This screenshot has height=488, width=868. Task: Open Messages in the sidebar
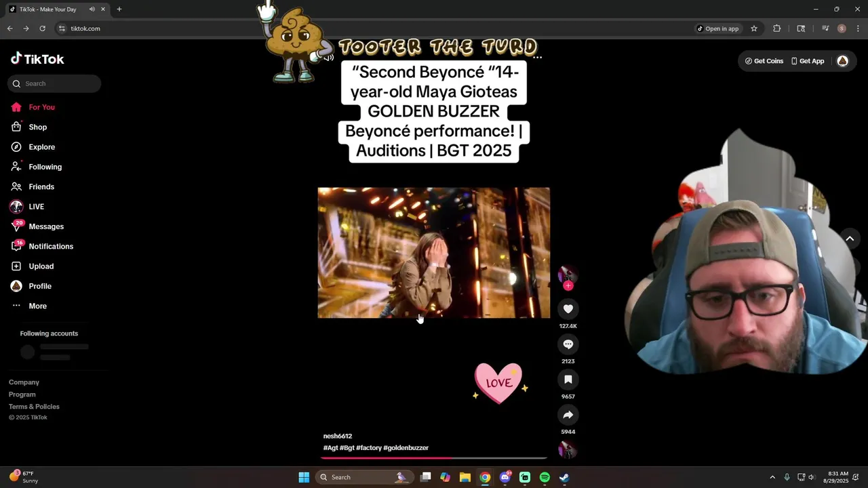click(46, 226)
